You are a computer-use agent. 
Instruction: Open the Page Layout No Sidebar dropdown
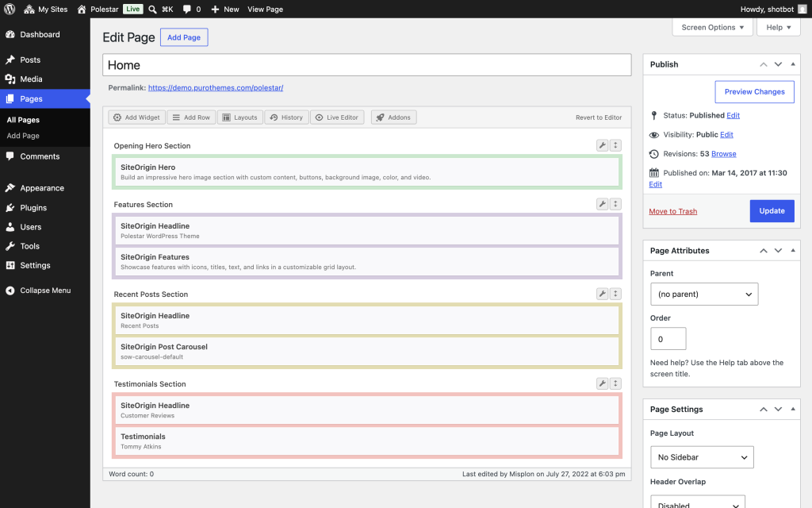[702, 457]
